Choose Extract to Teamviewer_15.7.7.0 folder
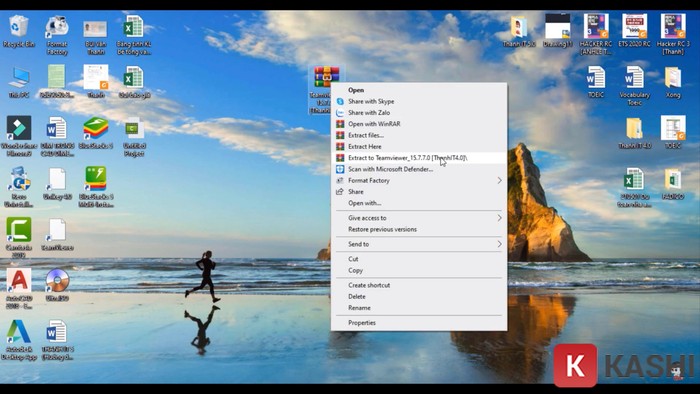This screenshot has height=394, width=700. point(419,158)
